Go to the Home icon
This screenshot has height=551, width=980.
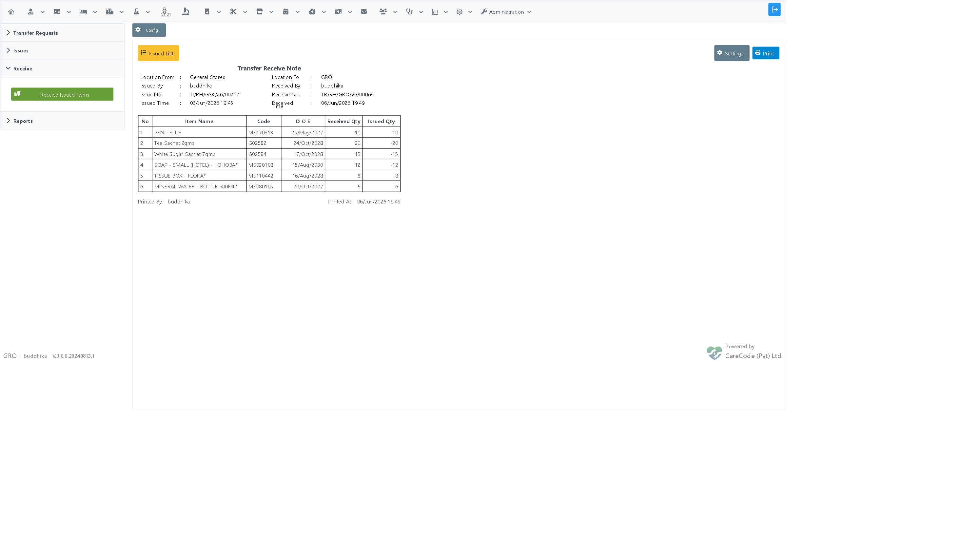(11, 12)
